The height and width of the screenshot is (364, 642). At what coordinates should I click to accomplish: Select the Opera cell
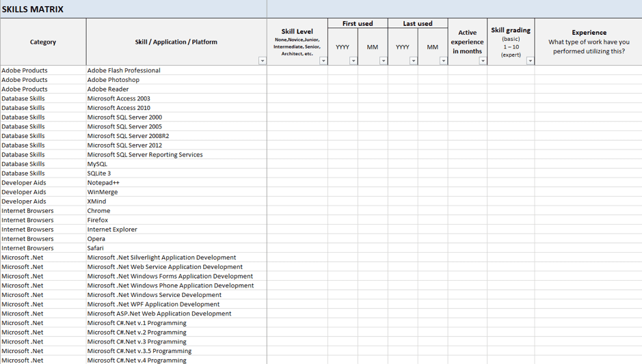tap(176, 239)
